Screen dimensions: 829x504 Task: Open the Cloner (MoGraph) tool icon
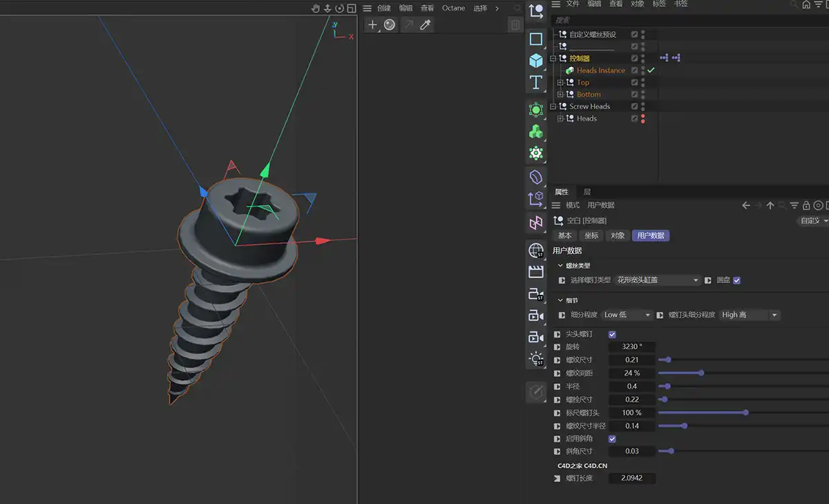[x=536, y=131]
